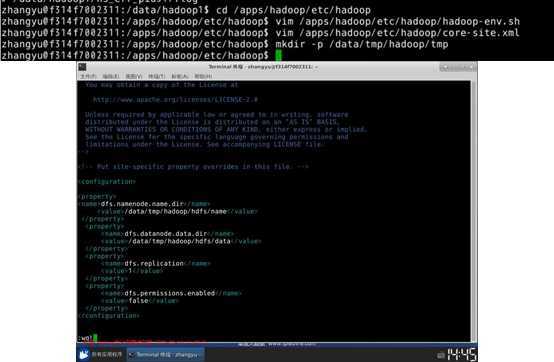
Task: Click the dfs.datanode.data.dir property name
Action: tap(166, 234)
